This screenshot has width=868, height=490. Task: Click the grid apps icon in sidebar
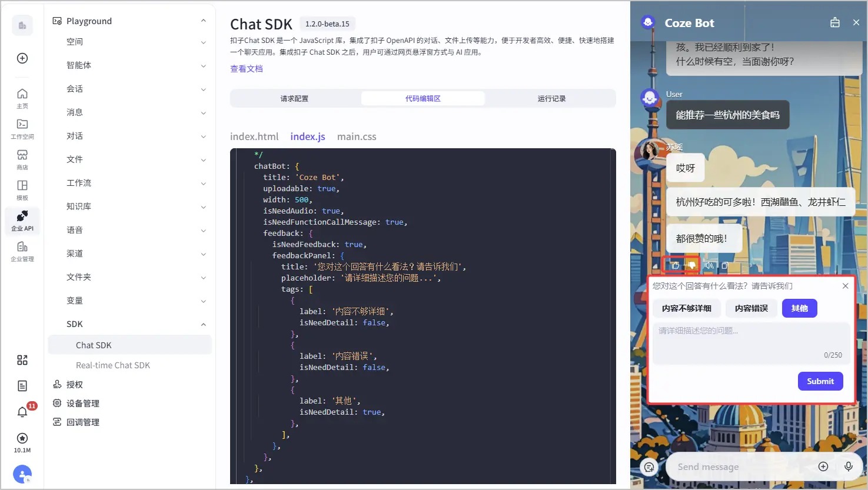(22, 360)
